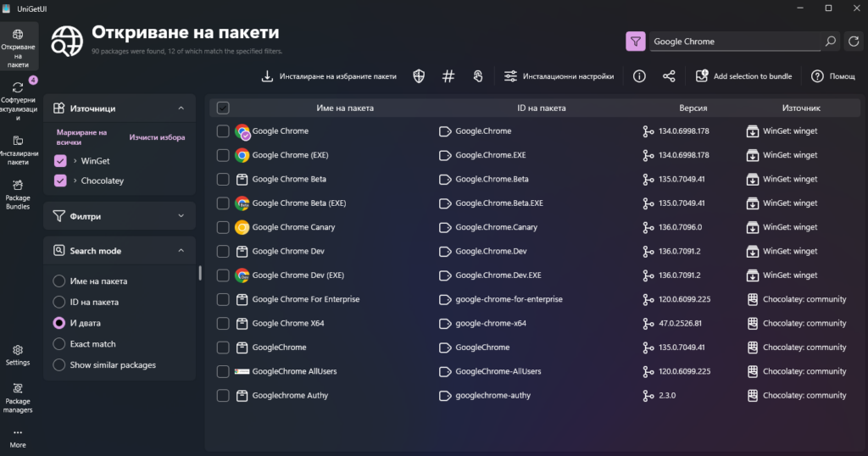Open Settings in the sidebar

(19, 355)
